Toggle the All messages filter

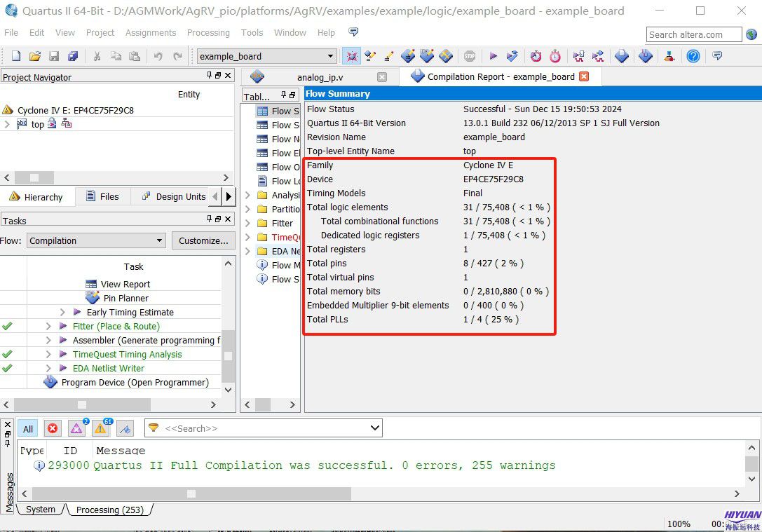(x=28, y=428)
